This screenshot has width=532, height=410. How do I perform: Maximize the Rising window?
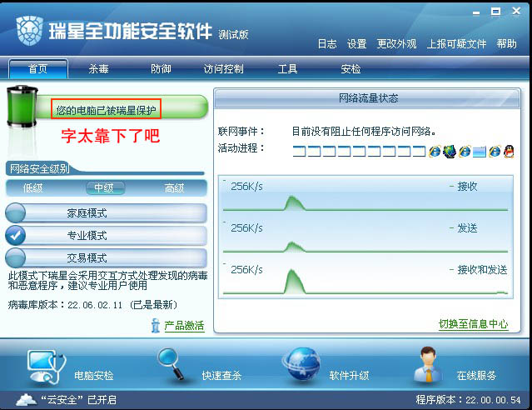click(x=495, y=12)
